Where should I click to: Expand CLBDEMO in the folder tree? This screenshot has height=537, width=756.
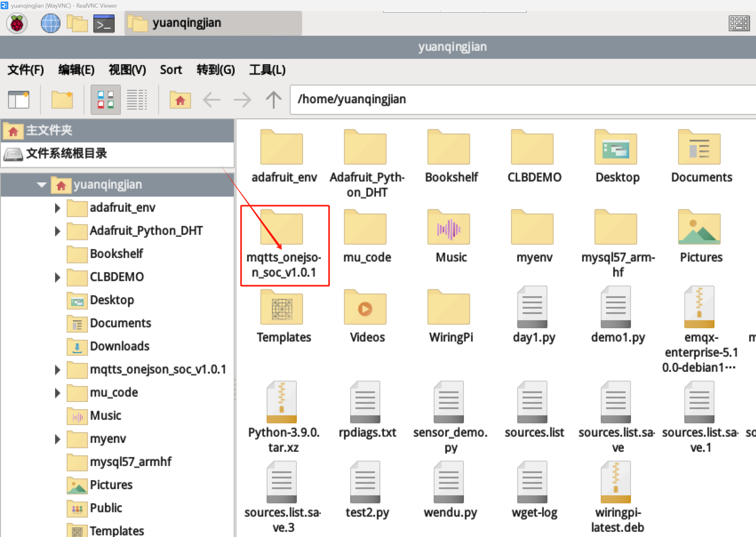tap(57, 277)
